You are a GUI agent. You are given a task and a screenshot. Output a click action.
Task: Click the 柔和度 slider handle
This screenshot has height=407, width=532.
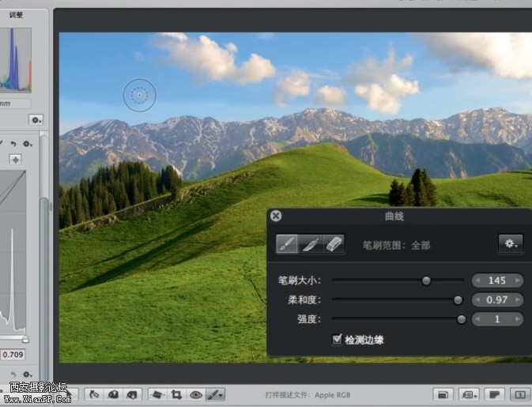[457, 300]
